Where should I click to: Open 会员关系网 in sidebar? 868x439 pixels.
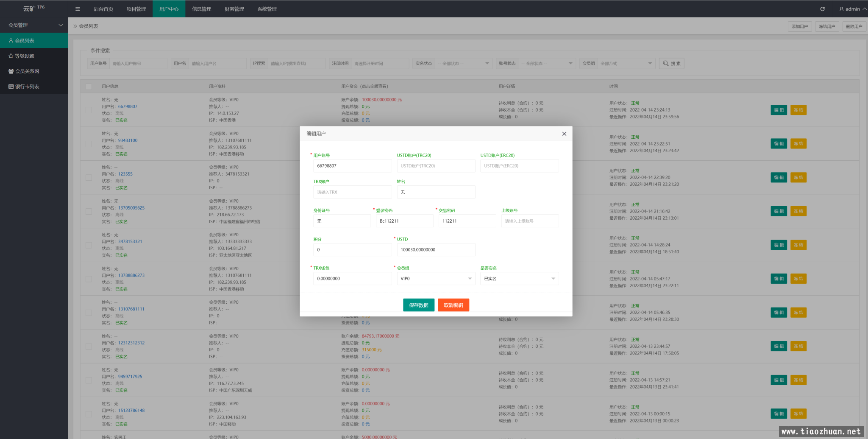[34, 71]
